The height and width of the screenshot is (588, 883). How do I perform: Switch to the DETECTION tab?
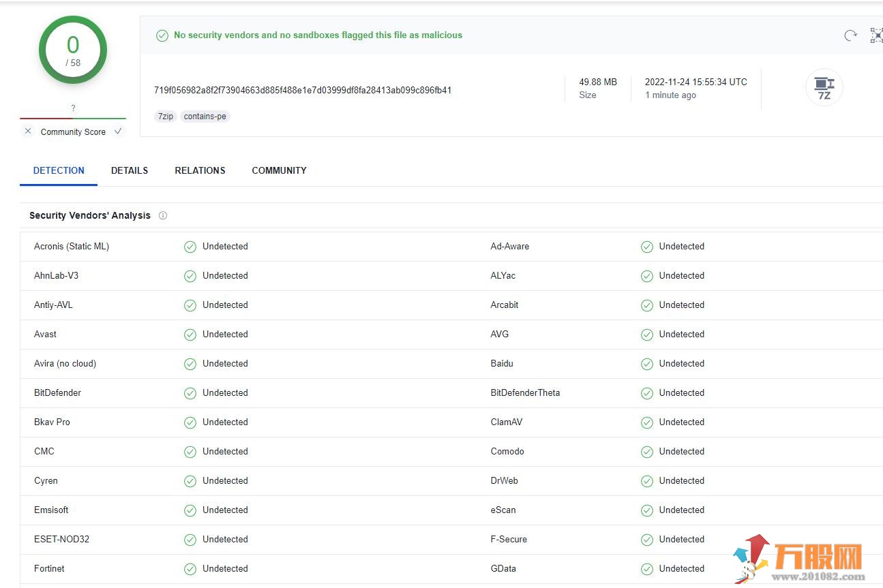(x=59, y=170)
